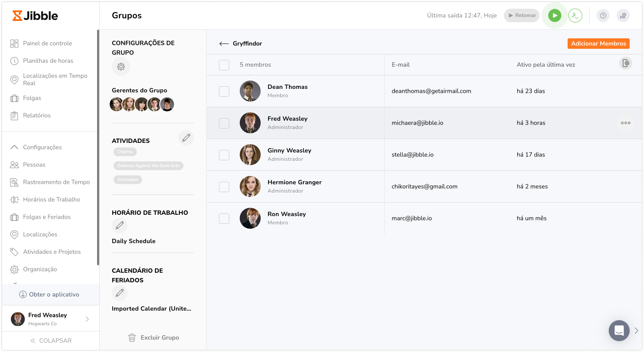This screenshot has width=644, height=352.
Task: Click the first group manager avatar
Action: 116,105
